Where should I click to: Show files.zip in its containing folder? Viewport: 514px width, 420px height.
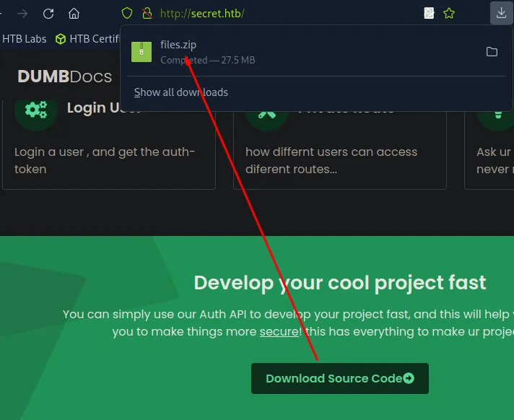[x=492, y=52]
